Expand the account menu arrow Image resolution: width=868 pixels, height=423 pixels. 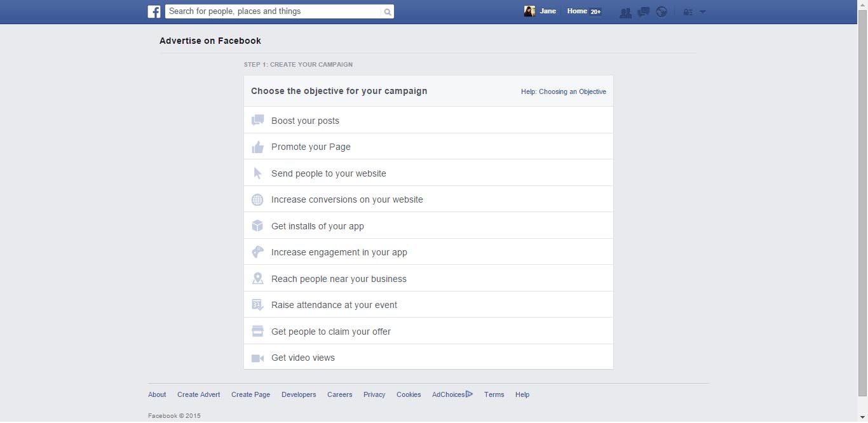pyautogui.click(x=702, y=11)
